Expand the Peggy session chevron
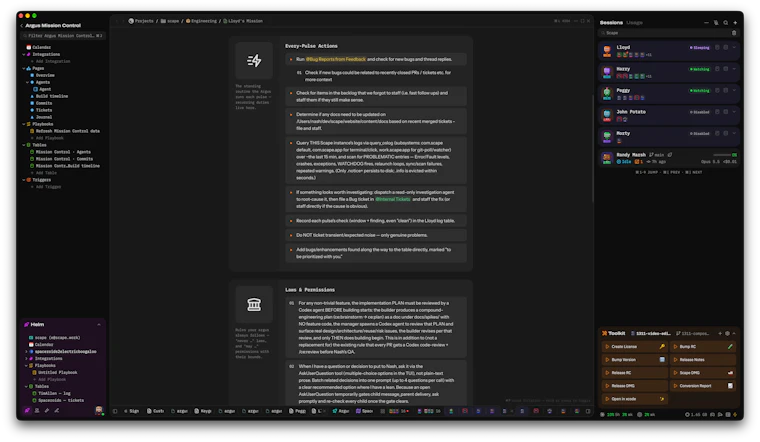Image resolution: width=760 pixels, height=442 pixels. [x=734, y=90]
